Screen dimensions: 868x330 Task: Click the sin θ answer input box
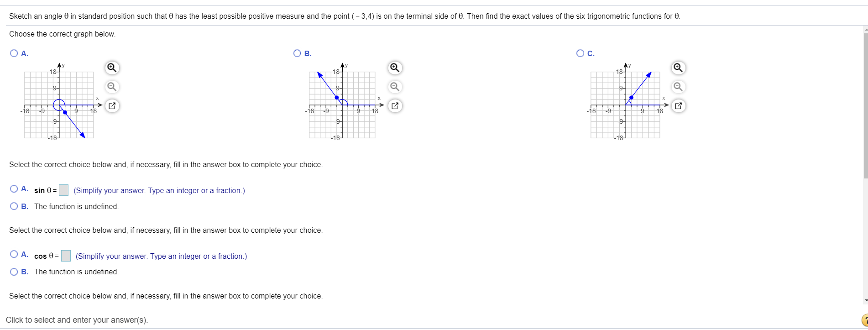coord(64,190)
